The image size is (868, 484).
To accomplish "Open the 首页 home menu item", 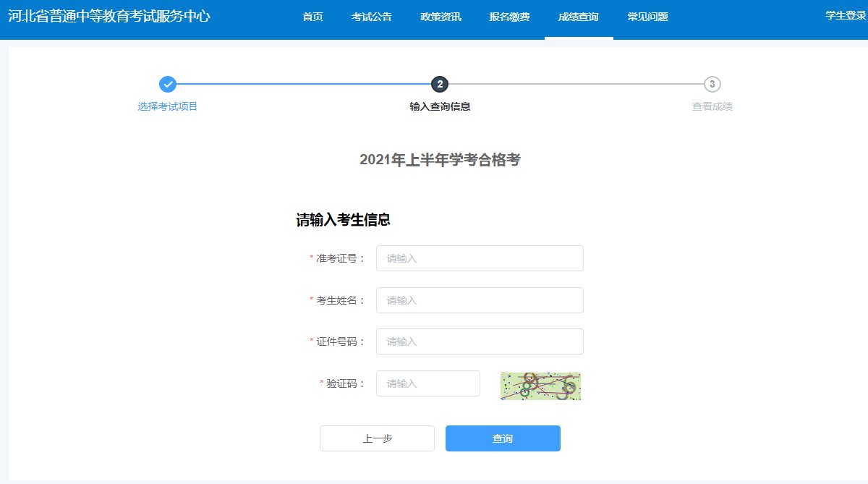I will pos(312,17).
